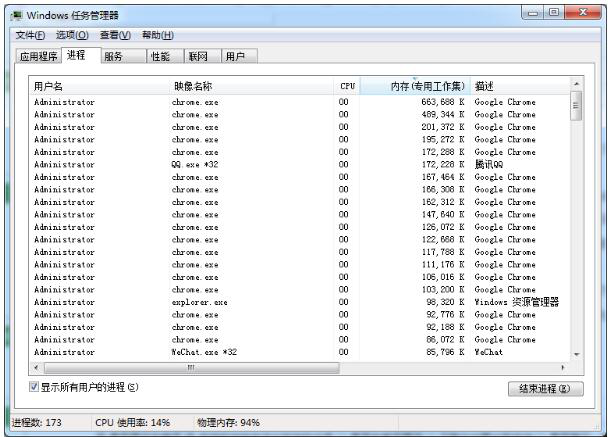Screen dimensions: 610x437
Task: Switch to the 性能 tab
Action: click(x=160, y=57)
